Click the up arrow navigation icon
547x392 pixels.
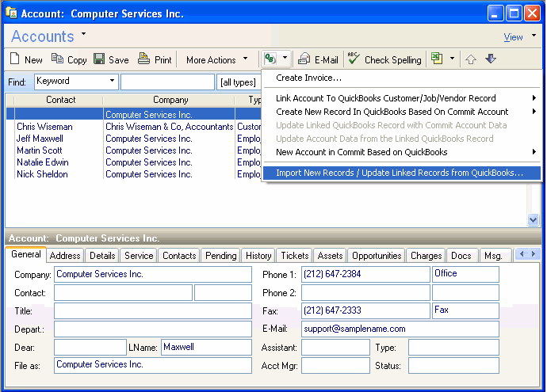coord(471,59)
